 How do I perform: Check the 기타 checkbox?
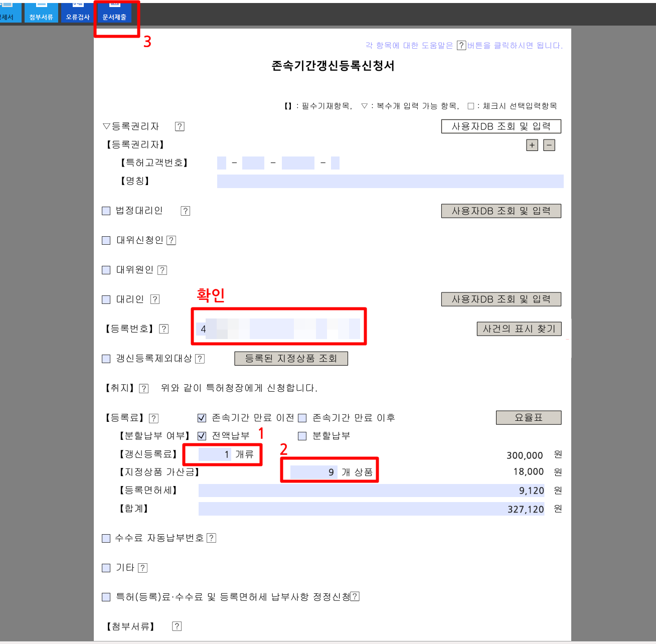coord(106,568)
